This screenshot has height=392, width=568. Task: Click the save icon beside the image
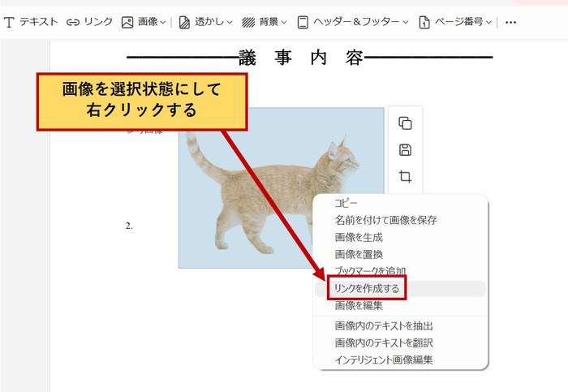(406, 149)
